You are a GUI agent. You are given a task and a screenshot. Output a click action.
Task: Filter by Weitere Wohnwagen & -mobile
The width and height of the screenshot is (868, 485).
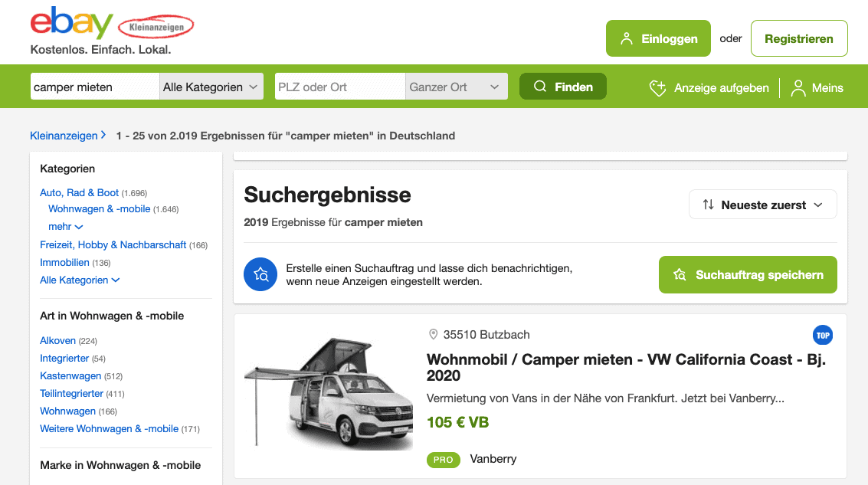pos(109,429)
